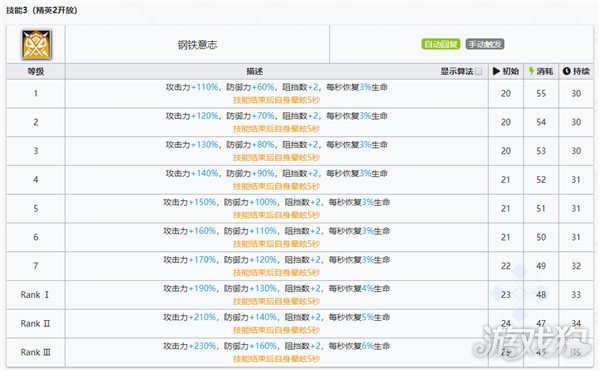Click the gray 手动触发 tag

tap(485, 44)
